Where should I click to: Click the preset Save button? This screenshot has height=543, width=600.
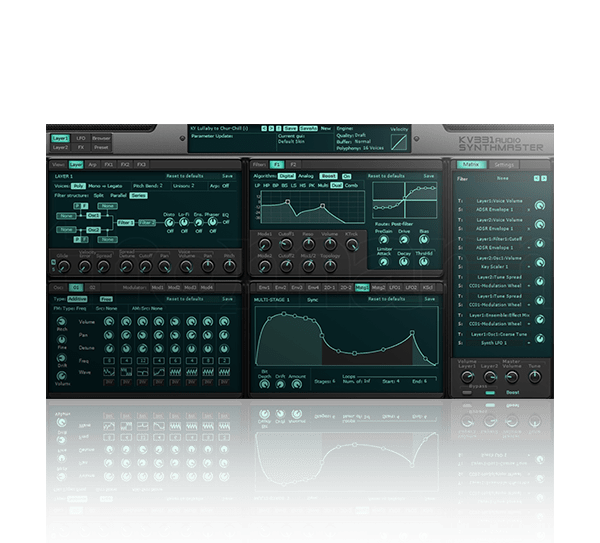pos(290,129)
